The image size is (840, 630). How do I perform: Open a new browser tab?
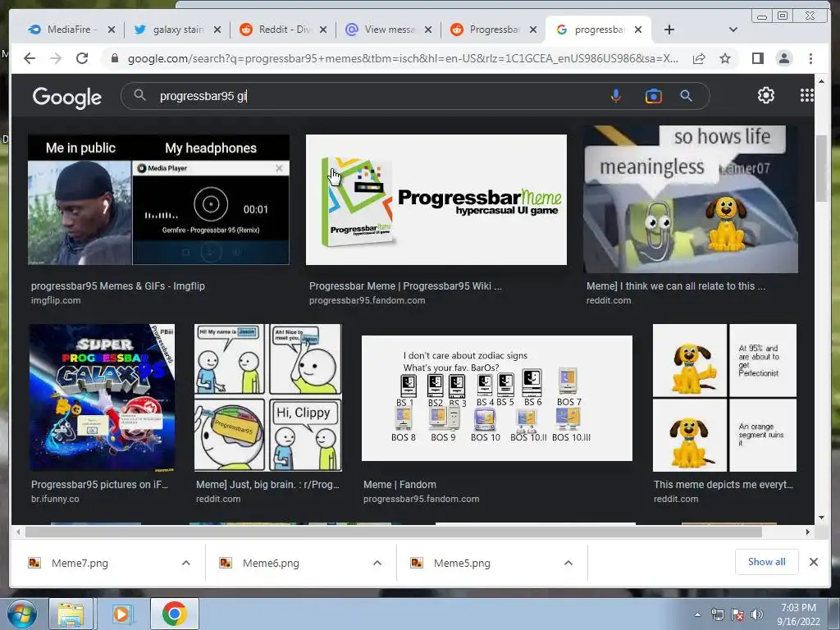[x=669, y=30]
